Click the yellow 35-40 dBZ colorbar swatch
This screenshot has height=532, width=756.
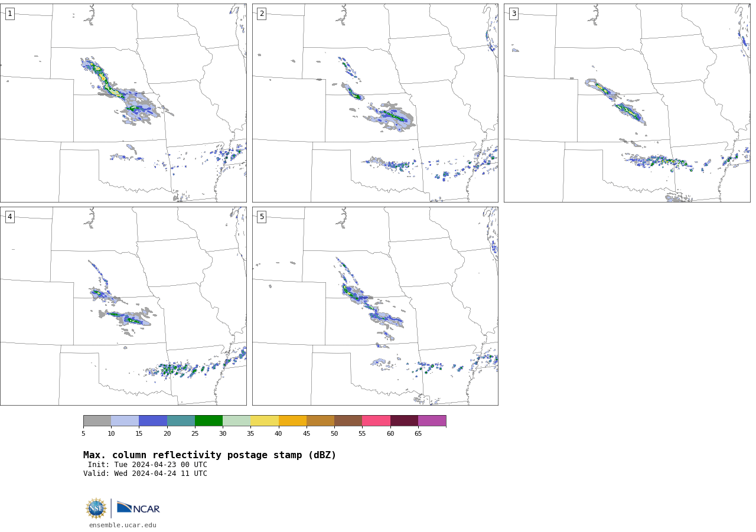point(265,420)
